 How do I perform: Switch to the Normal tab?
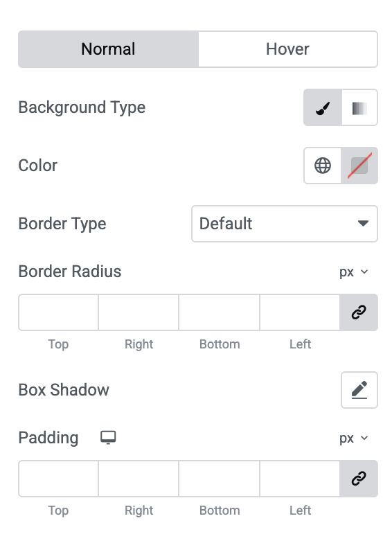click(108, 49)
